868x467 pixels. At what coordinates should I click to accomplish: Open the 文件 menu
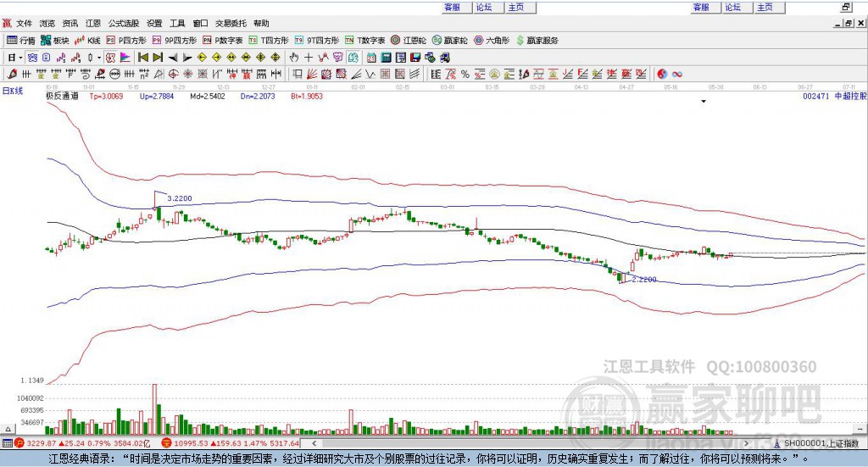pyautogui.click(x=25, y=23)
